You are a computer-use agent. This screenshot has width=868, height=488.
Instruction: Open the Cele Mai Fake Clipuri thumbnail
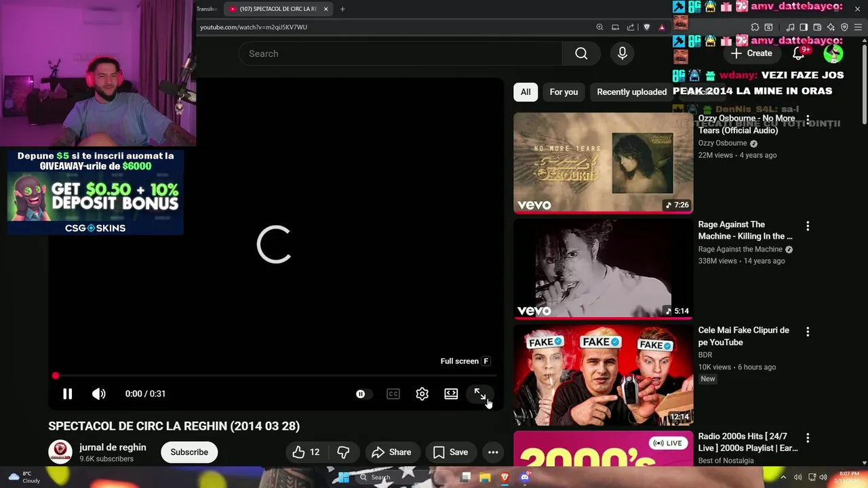point(604,375)
